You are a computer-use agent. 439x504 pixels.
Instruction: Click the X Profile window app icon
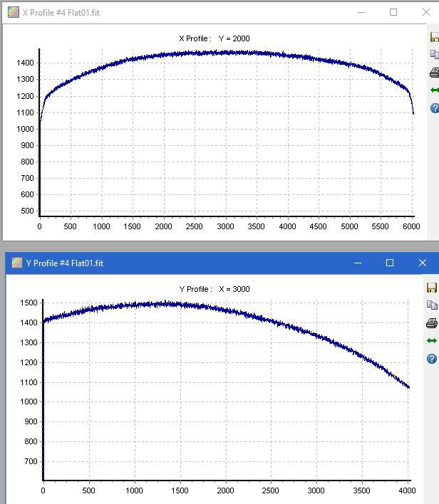(x=14, y=12)
